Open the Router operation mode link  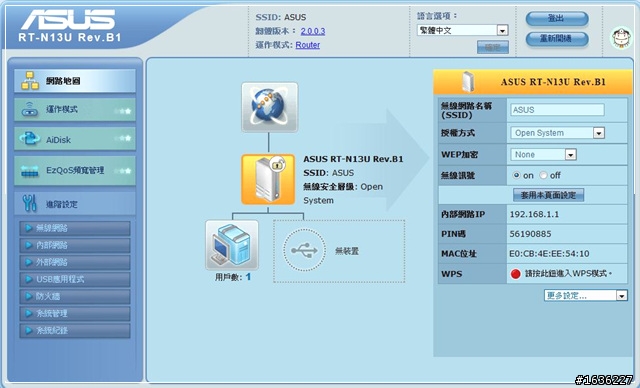point(308,45)
